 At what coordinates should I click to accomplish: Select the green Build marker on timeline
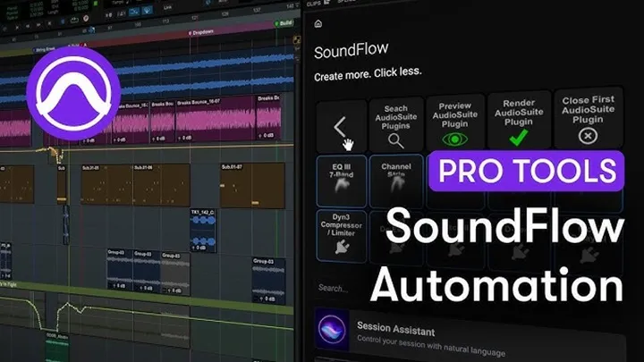(x=283, y=21)
